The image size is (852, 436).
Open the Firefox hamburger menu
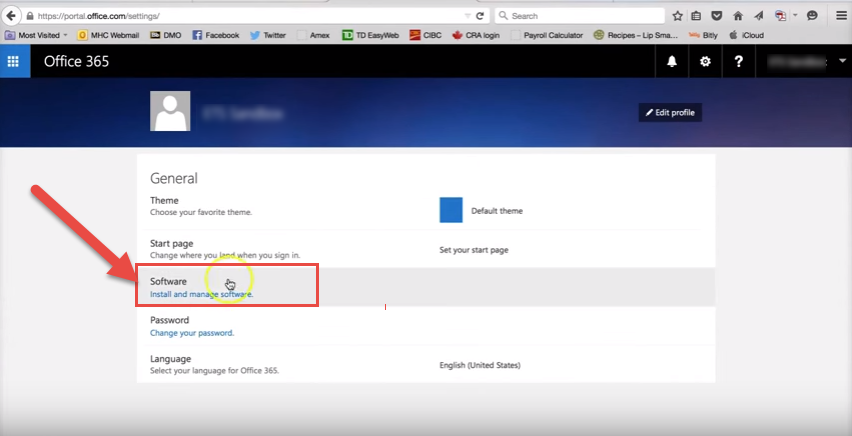click(841, 16)
